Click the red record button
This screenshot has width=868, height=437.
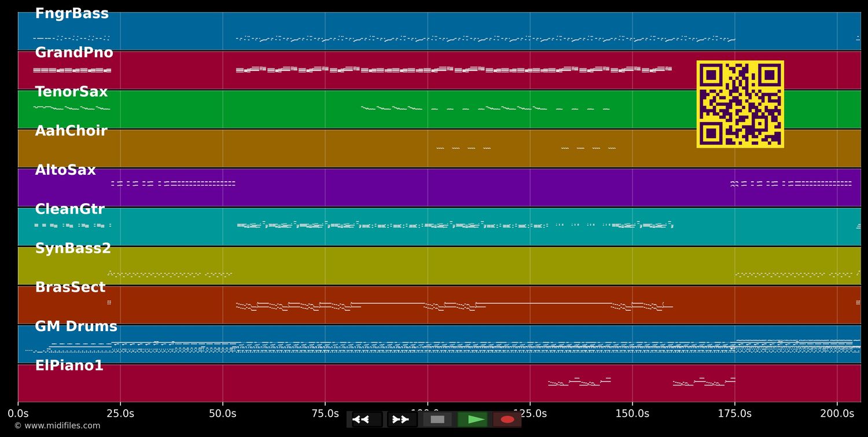[507, 420]
